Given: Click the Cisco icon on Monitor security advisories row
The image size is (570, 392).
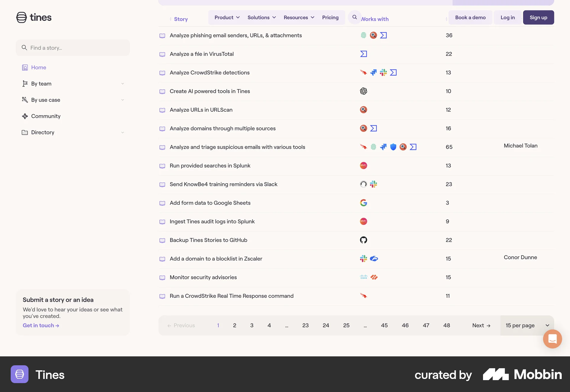Looking at the screenshot, I should pos(363,277).
